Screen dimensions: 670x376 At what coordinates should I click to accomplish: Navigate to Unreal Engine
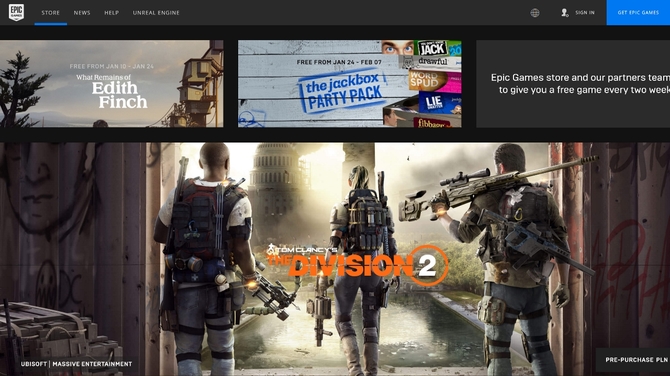[156, 13]
